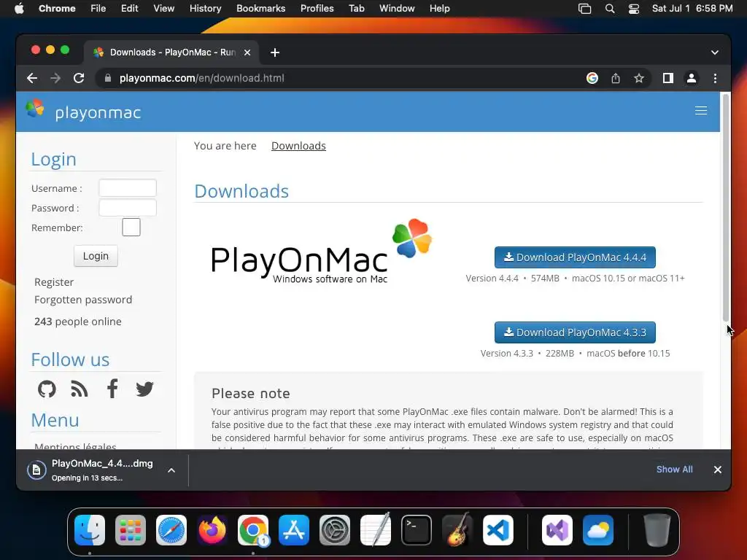747x560 pixels.
Task: Open Terminal from the Dock
Action: pyautogui.click(x=417, y=530)
